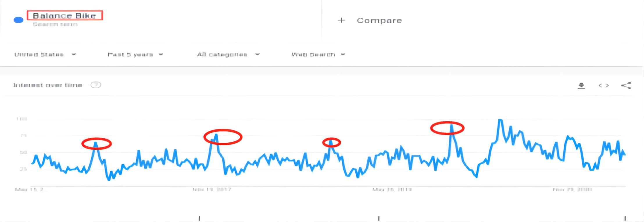The height and width of the screenshot is (222, 644).
Task: Open the All categories dropdown
Action: pyautogui.click(x=228, y=54)
